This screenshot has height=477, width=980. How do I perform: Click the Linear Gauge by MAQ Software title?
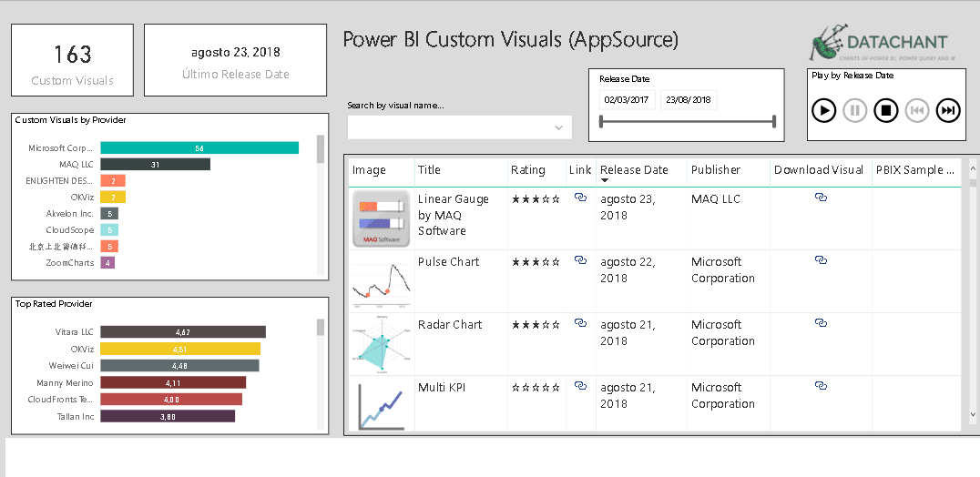[454, 215]
